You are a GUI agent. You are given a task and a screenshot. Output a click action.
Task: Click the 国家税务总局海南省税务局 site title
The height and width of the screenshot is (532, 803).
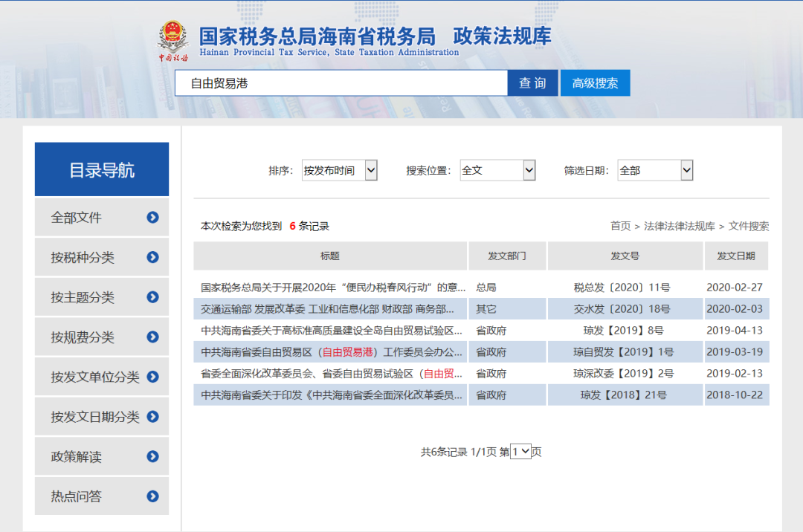coord(317,36)
